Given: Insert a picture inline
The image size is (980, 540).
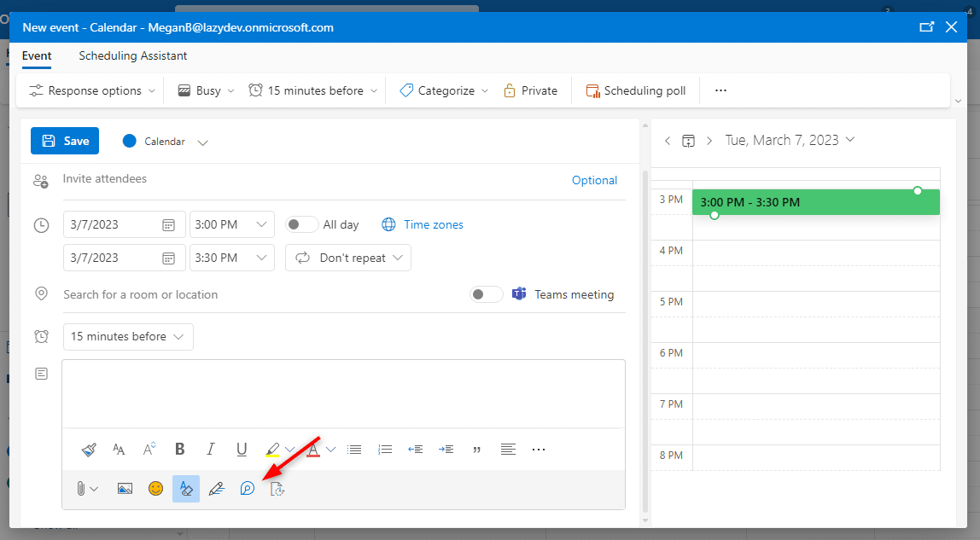Looking at the screenshot, I should 125,488.
